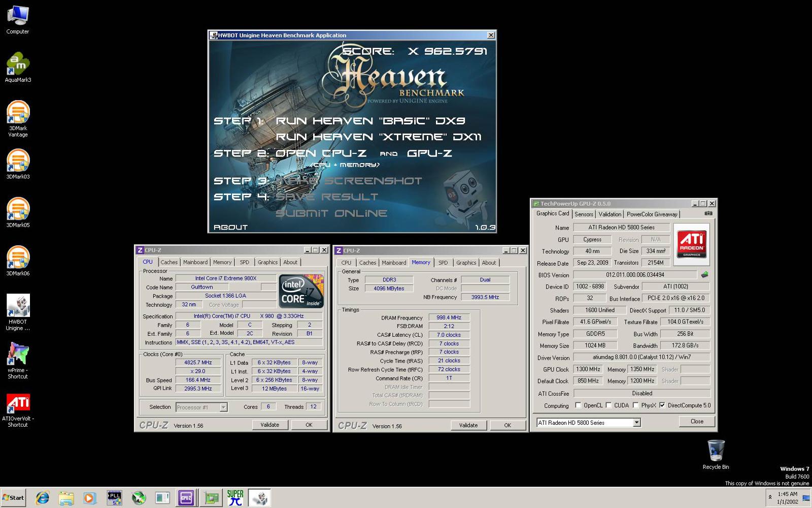Enable the PhysX checkbox in GPU-Z
The width and height of the screenshot is (812, 508).
[x=635, y=405]
